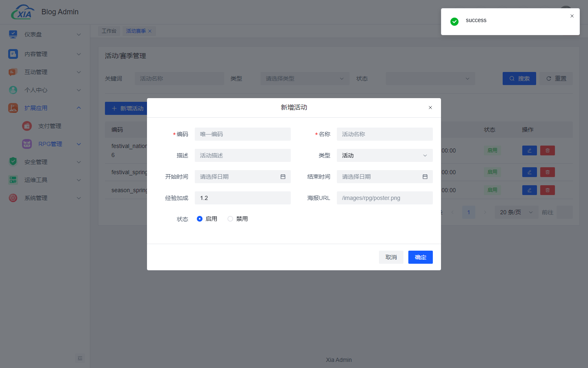The width and height of the screenshot is (588, 368).
Task: Focus the 经验加成 input field
Action: [243, 198]
